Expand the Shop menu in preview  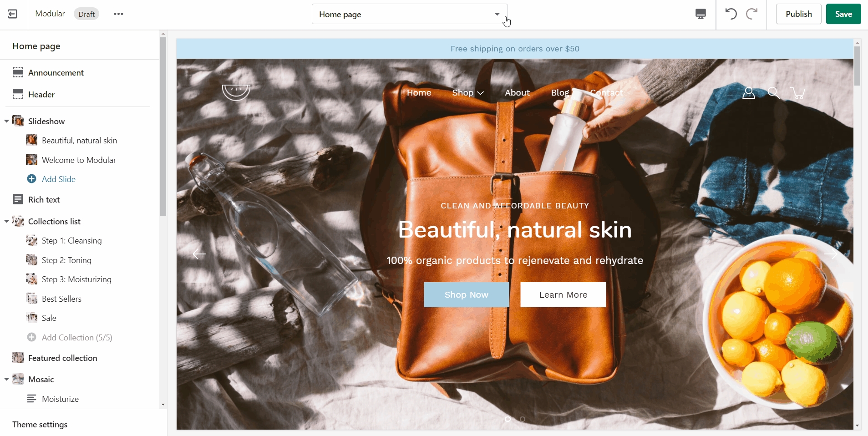(468, 93)
